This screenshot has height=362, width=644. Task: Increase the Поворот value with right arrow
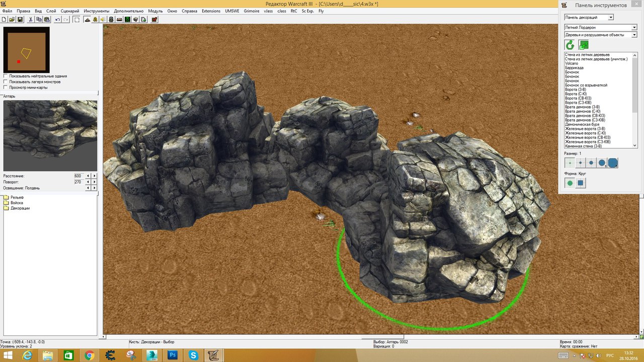[94, 182]
